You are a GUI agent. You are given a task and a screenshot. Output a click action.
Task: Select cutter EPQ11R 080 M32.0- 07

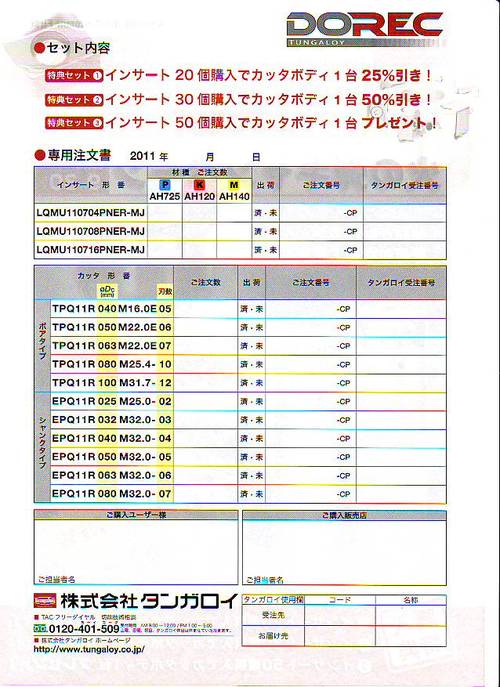coord(112,494)
